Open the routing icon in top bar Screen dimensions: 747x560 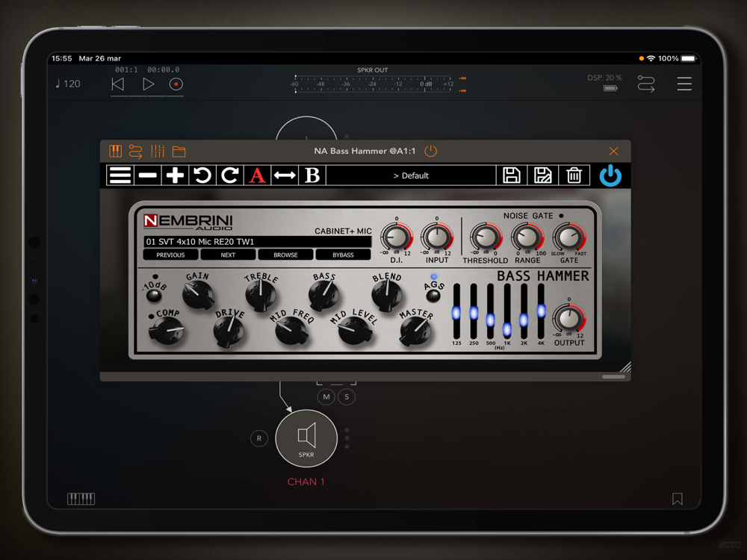point(646,84)
